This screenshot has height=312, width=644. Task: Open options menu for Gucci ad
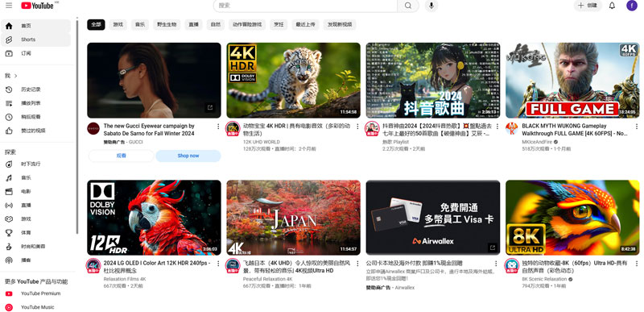[218, 127]
